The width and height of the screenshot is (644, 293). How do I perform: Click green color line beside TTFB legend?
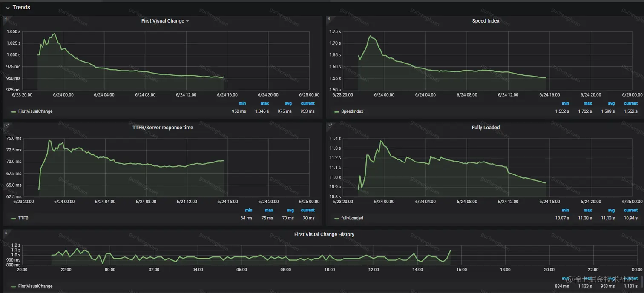tap(14, 219)
